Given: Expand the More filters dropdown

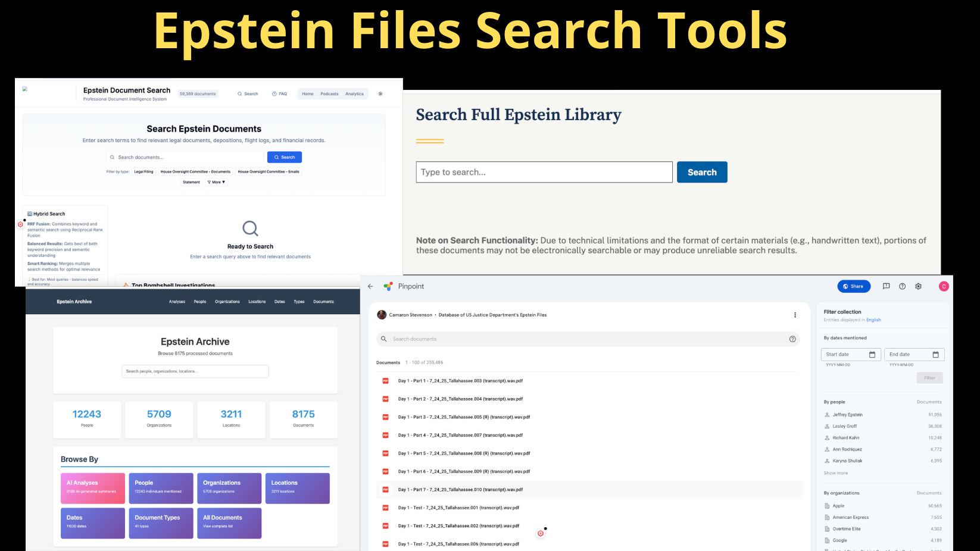Looking at the screenshot, I should click(216, 182).
